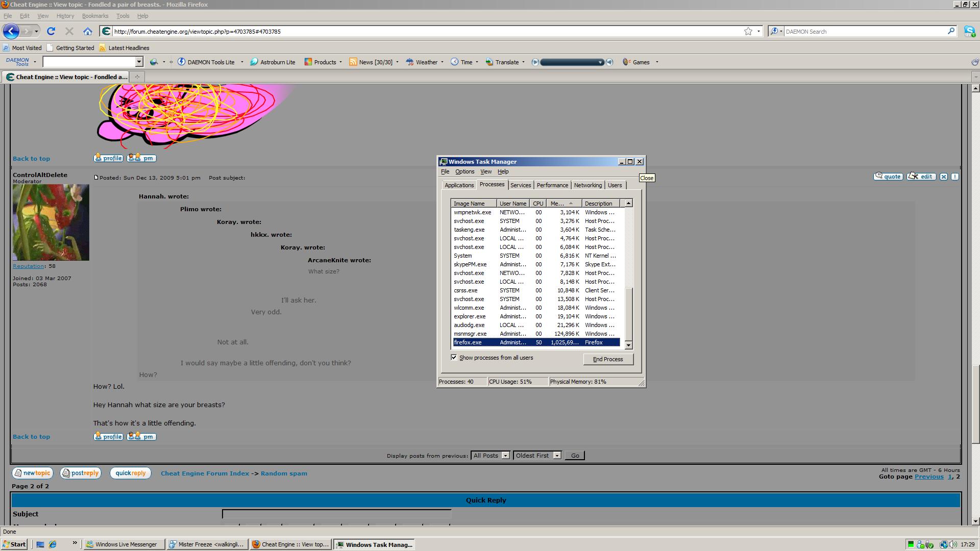Open the Time dropdown in toolbar
Screen dimensions: 980x551
point(464,62)
